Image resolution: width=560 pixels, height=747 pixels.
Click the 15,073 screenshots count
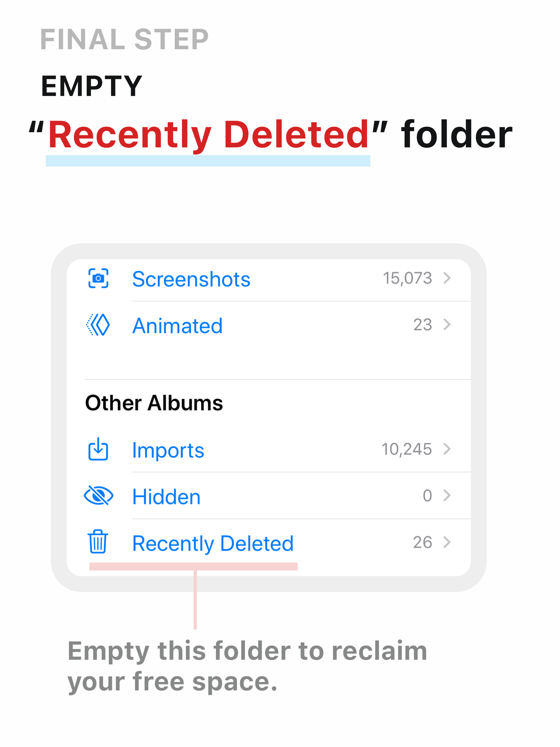pyautogui.click(x=407, y=279)
